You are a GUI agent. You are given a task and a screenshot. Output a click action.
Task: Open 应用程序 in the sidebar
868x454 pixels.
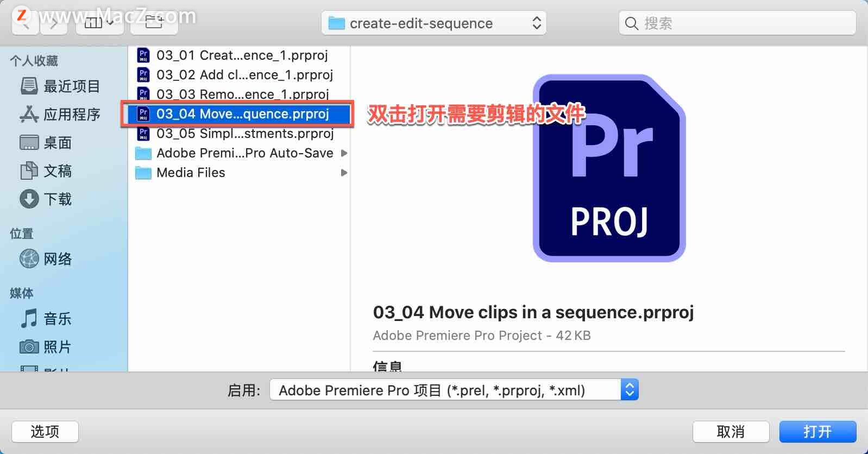tap(60, 115)
